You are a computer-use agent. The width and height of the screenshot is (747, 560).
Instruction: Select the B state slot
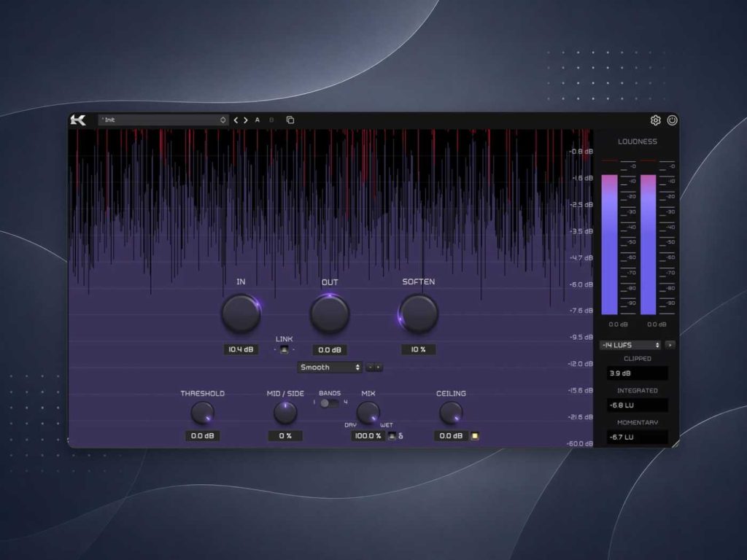click(271, 120)
